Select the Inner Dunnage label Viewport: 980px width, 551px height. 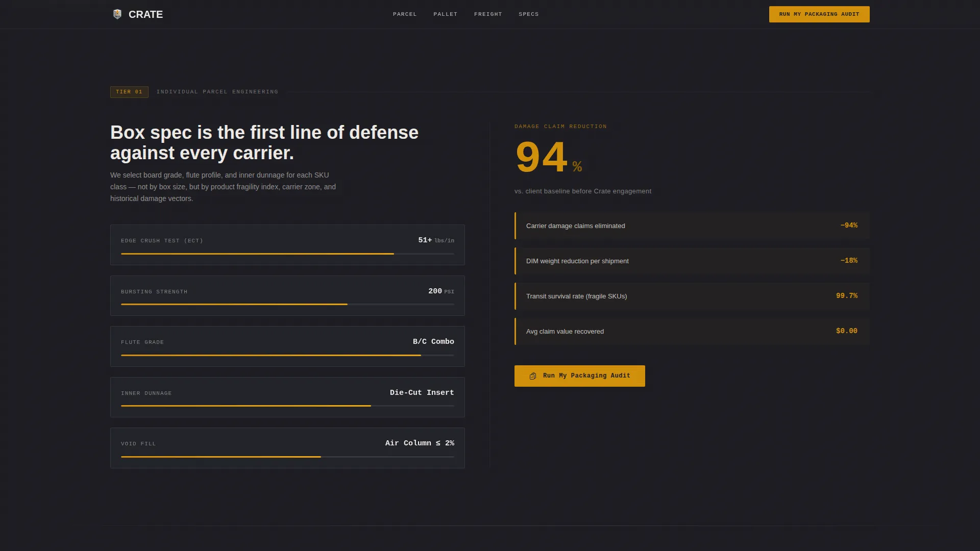click(x=146, y=393)
